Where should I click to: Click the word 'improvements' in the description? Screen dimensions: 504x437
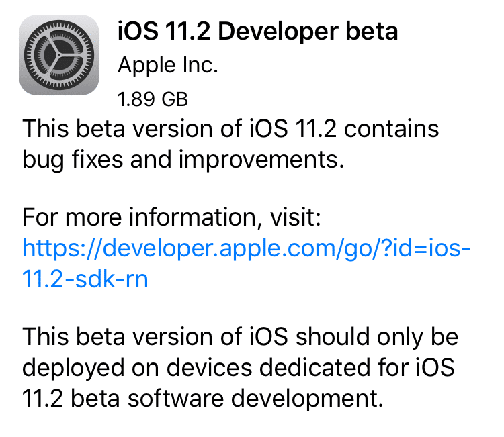pos(259,160)
